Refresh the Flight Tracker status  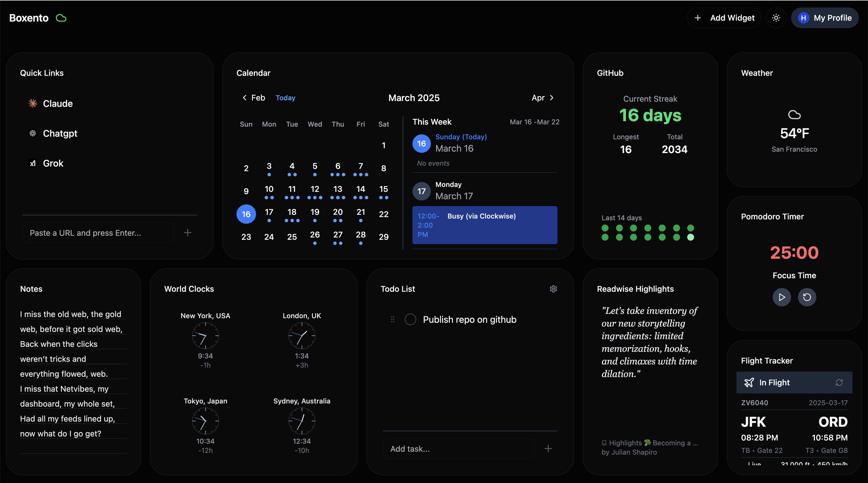[x=839, y=382]
